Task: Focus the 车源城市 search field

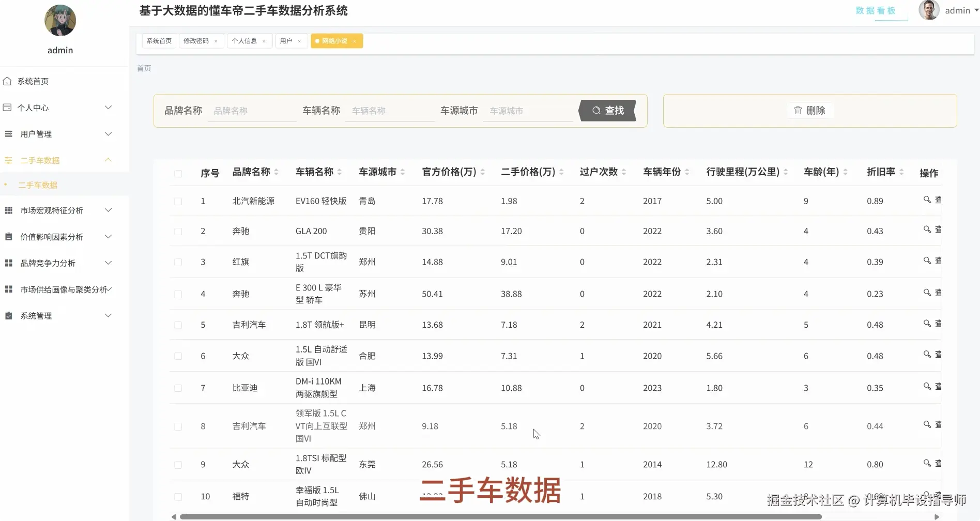Action: pos(528,111)
